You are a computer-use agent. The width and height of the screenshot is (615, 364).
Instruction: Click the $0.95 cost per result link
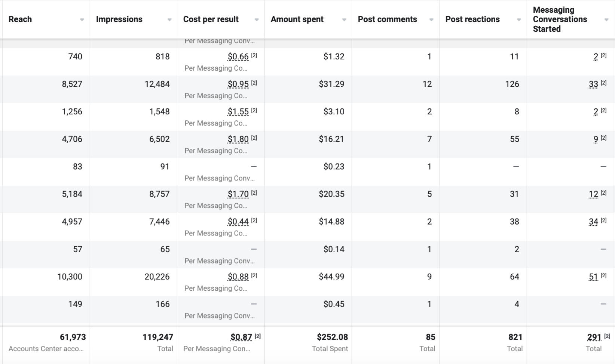tap(238, 84)
